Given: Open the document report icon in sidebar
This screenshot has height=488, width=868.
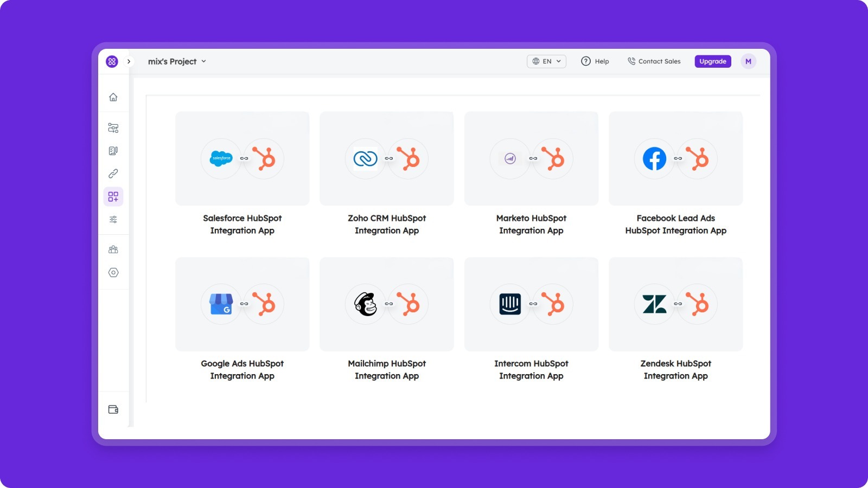Looking at the screenshot, I should click(113, 151).
